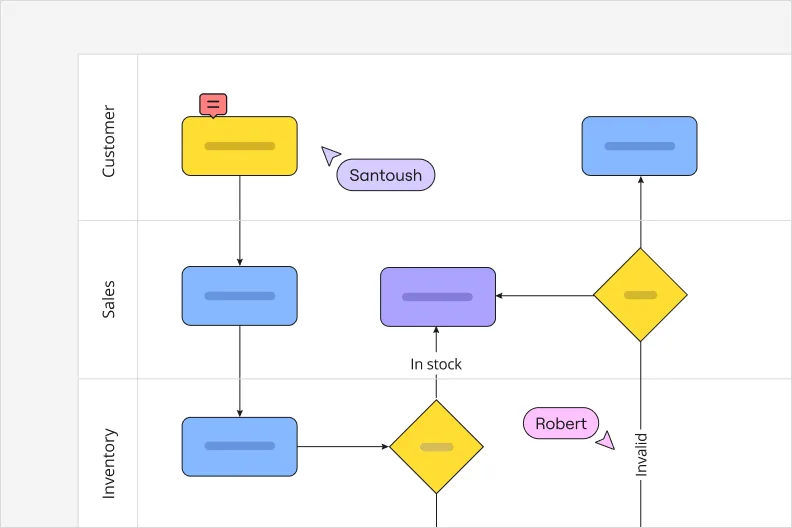Select the blue rectangle in the Sales lane

point(239,296)
